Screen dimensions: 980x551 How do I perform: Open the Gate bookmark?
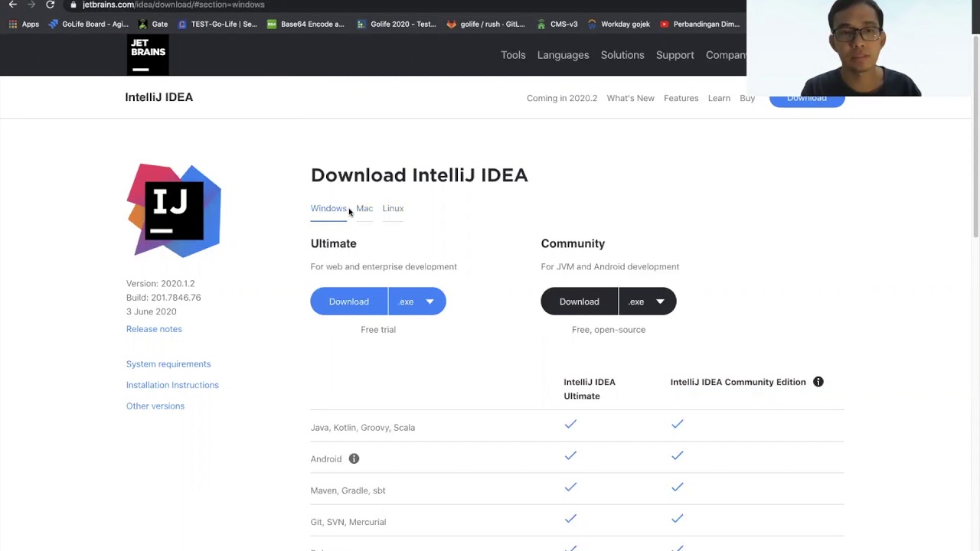(x=152, y=24)
